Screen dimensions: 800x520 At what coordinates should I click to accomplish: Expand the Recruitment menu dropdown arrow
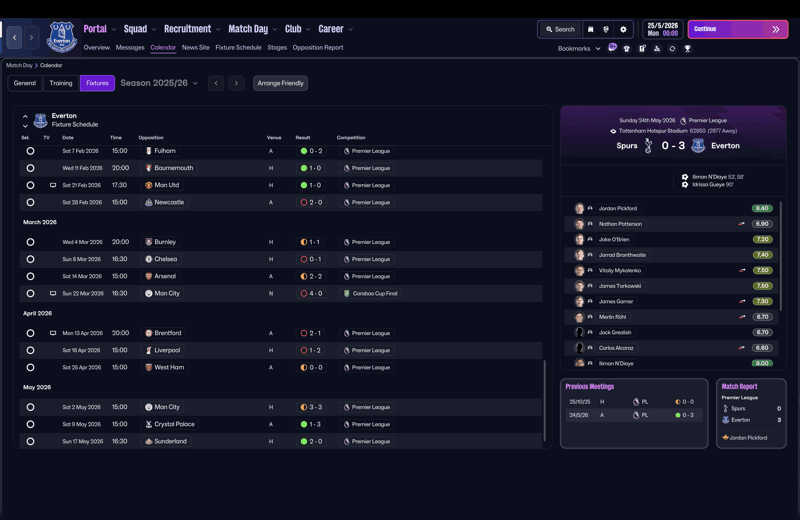click(x=218, y=30)
